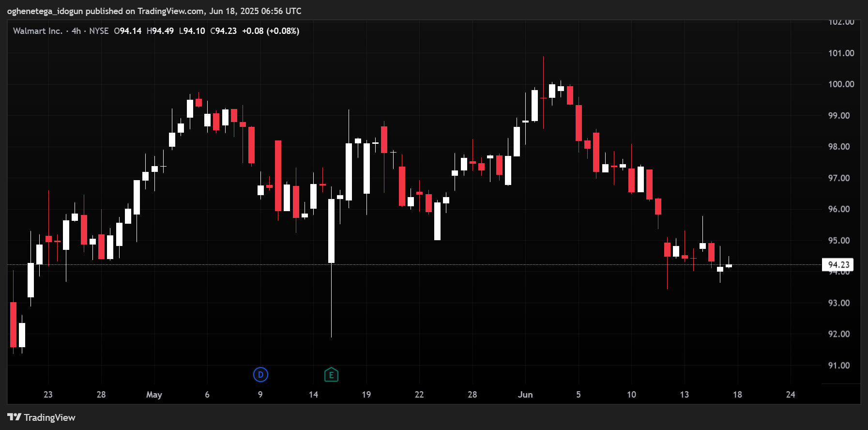Click the '4h' timeframe label

pyautogui.click(x=76, y=31)
